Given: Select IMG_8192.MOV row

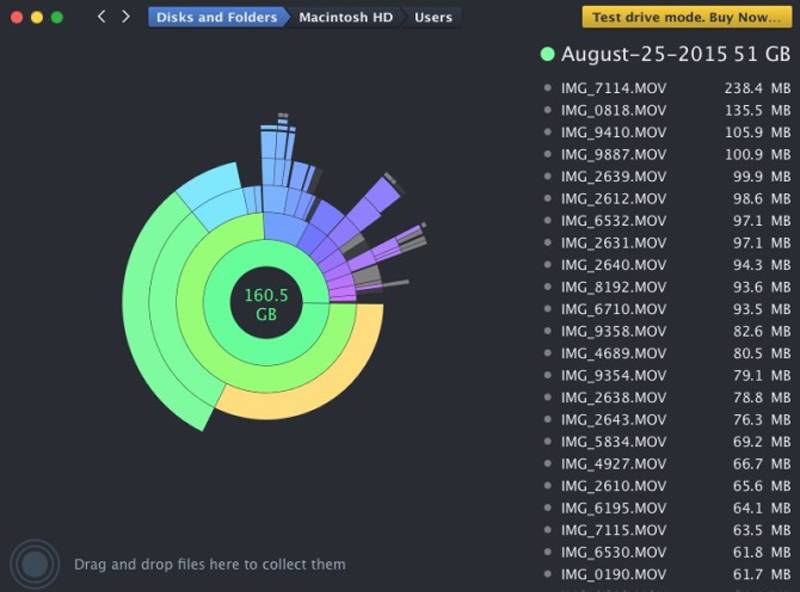Looking at the screenshot, I should coord(667,287).
